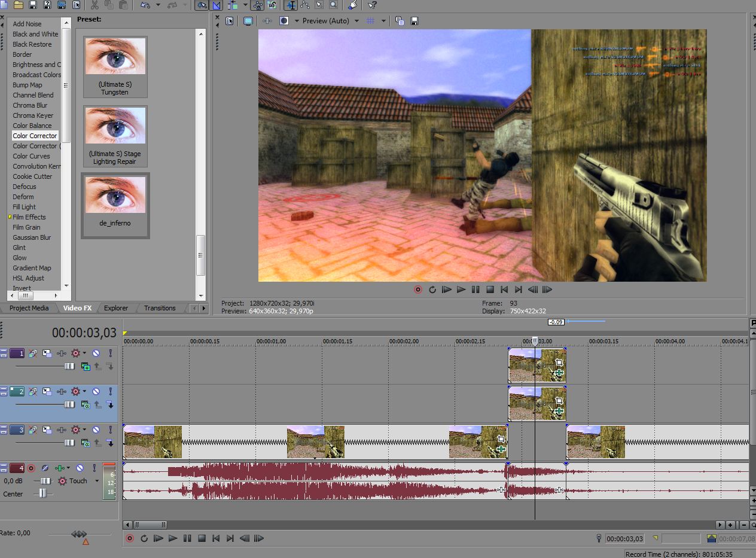The image size is (756, 558).
Task: Select the Envelope Edit tool
Action: pyautogui.click(x=306, y=5)
